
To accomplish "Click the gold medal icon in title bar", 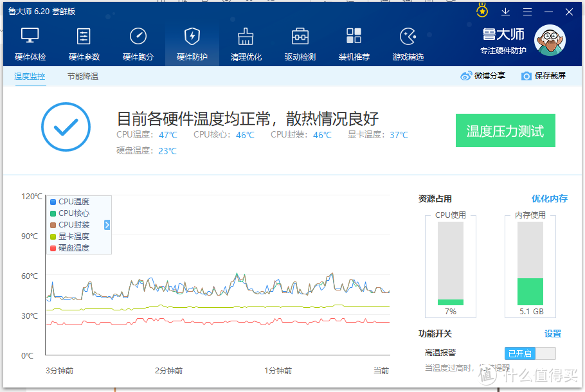I will 482,10.
